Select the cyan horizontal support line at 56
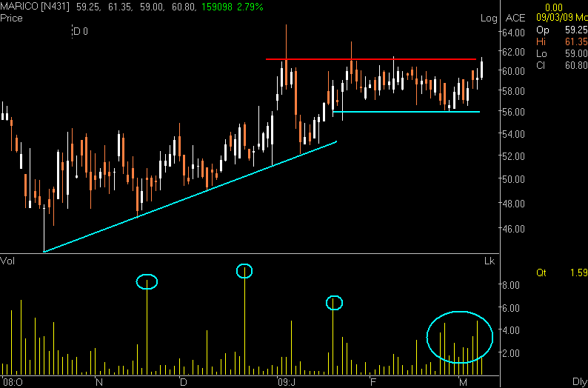Viewport: 588px width, 388px height. 406,112
